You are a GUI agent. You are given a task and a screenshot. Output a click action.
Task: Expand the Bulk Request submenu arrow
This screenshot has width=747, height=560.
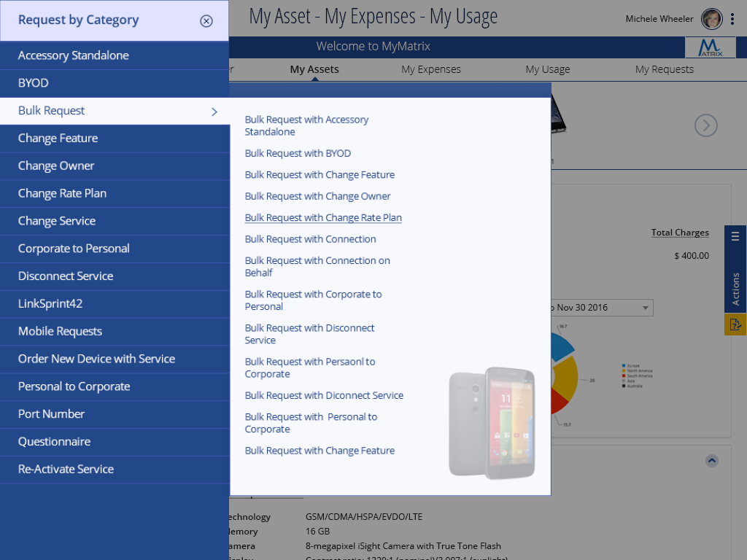[214, 112]
